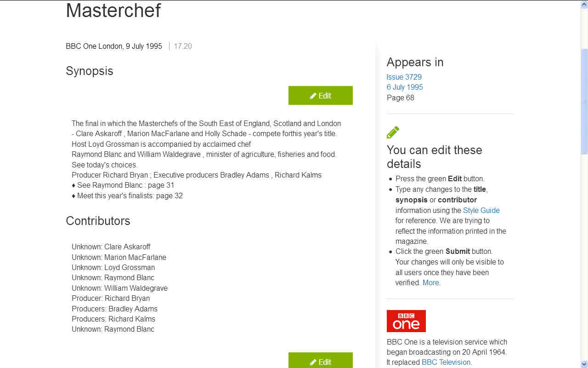Click contributor entry Loyd Grossman

tap(113, 267)
